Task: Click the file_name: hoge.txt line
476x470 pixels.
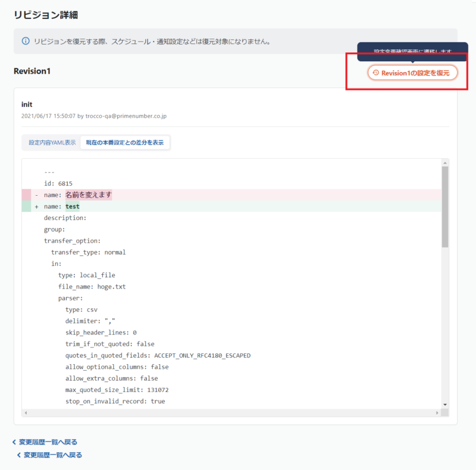Action: coord(92,287)
